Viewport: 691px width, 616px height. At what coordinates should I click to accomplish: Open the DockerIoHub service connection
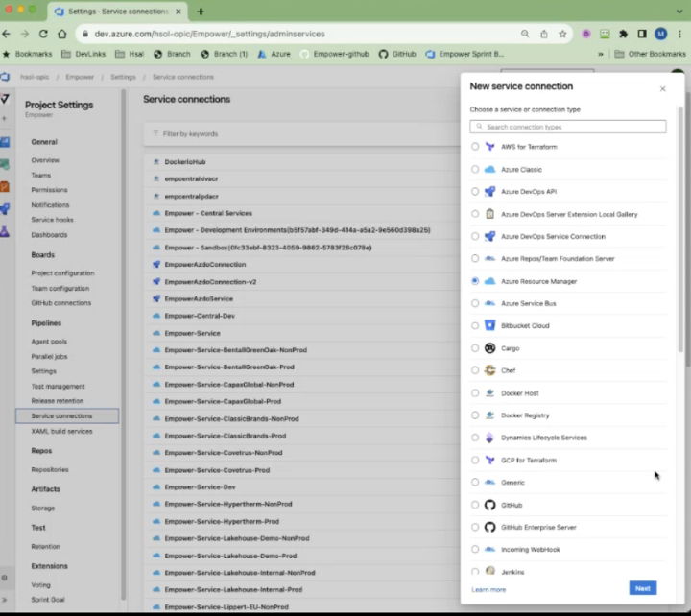(185, 162)
